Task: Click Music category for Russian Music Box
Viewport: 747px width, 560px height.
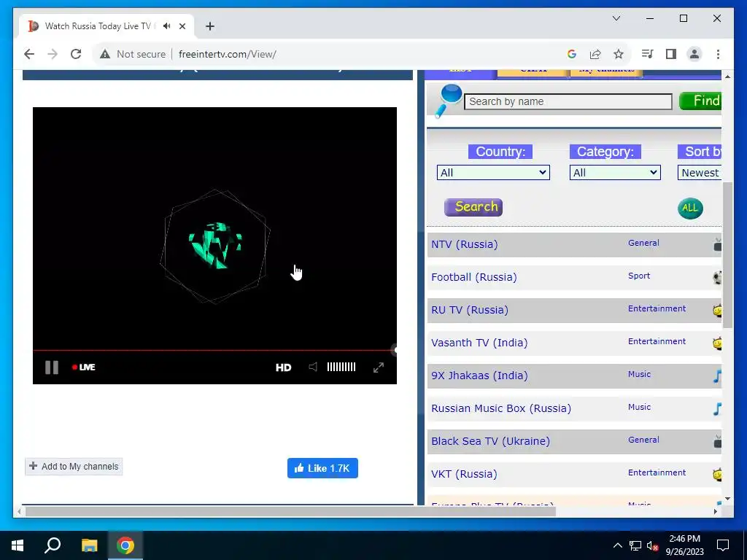Action: (x=639, y=407)
